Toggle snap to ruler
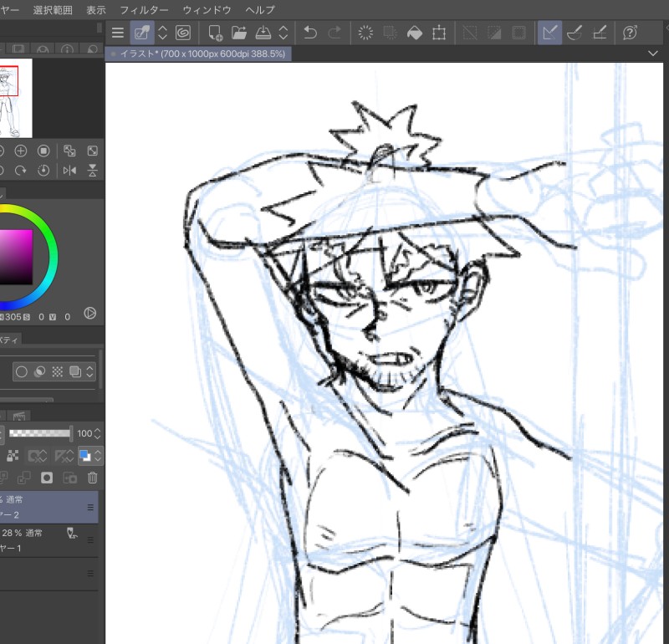669x644 pixels. coord(550,33)
